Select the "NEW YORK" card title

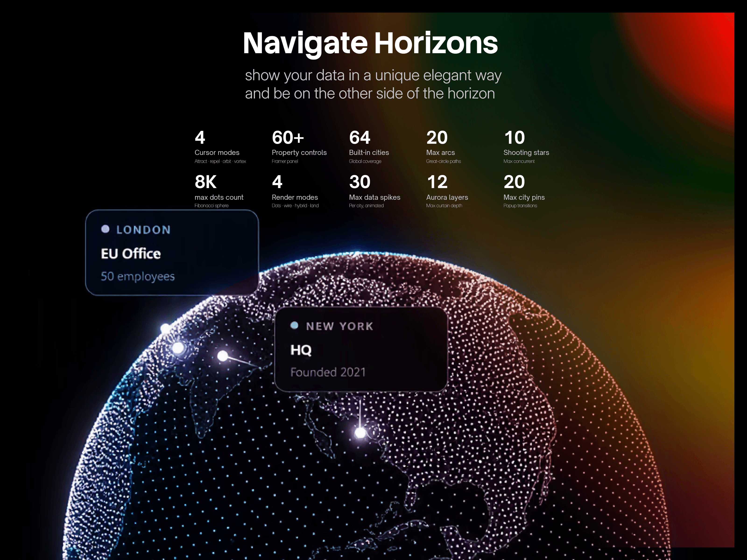point(339,326)
